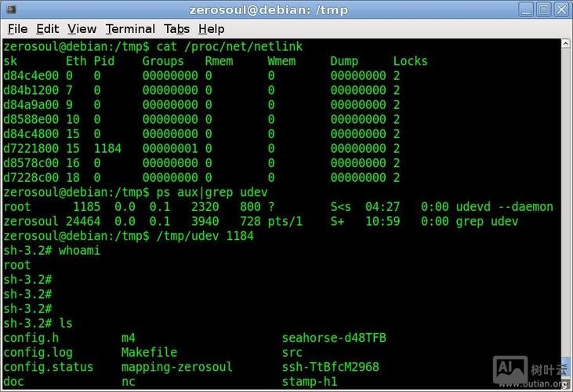Maximize the terminal window
573x392 pixels.
pyautogui.click(x=543, y=9)
